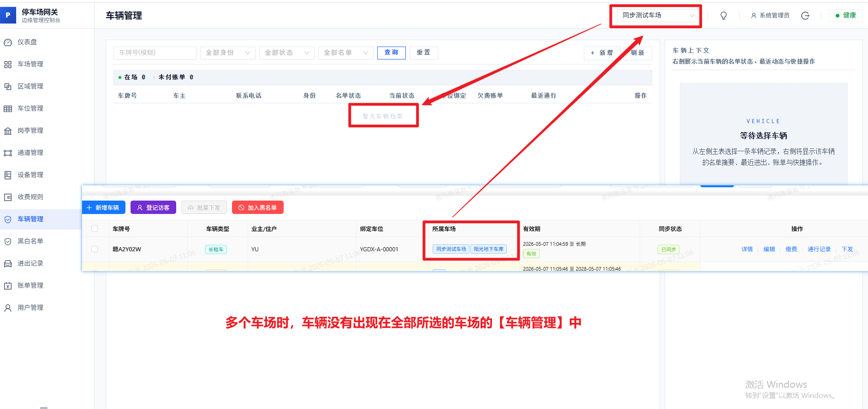
Task: Click the parking gateway P logo
Action: pos(8,15)
